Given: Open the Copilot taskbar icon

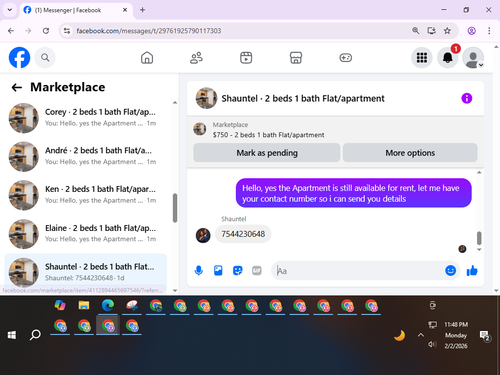Looking at the screenshot, I should coord(60,305).
